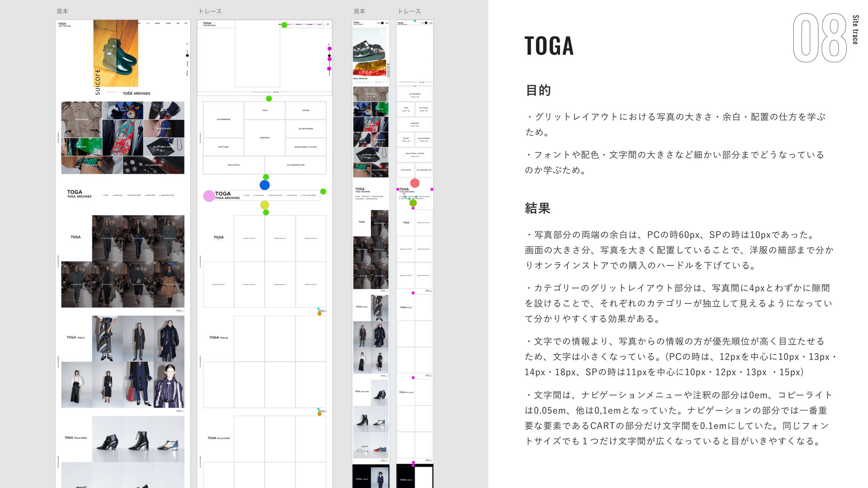Click black cart count badge in mobile sample

coord(383,23)
